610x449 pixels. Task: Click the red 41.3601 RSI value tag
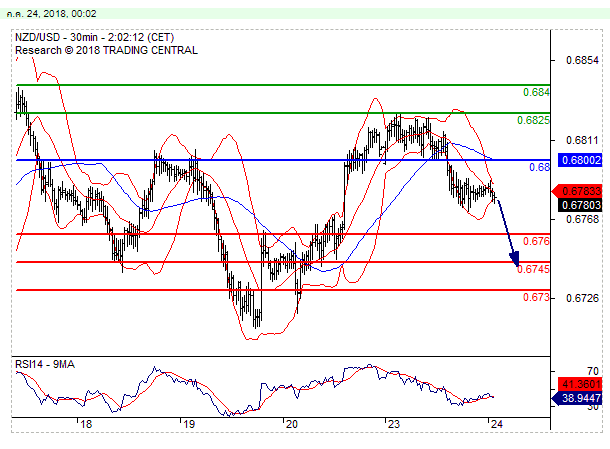[580, 384]
